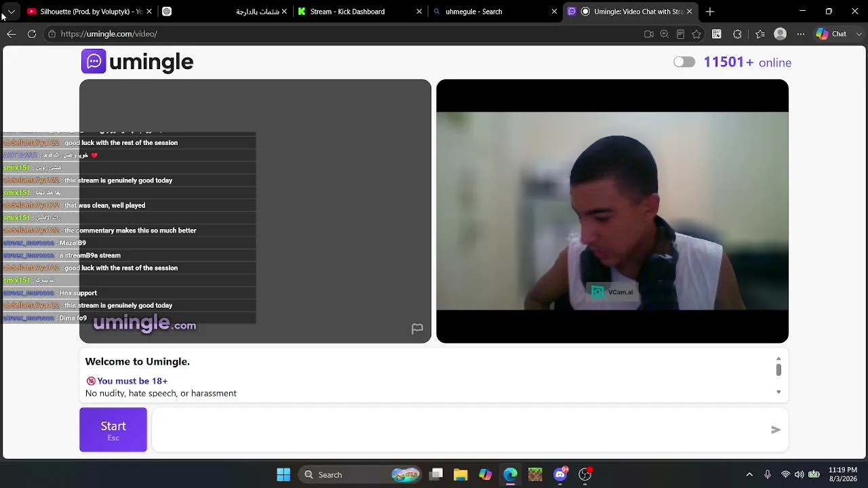This screenshot has height=488, width=868.
Task: Open Minecraft from the taskbar
Action: tap(535, 474)
